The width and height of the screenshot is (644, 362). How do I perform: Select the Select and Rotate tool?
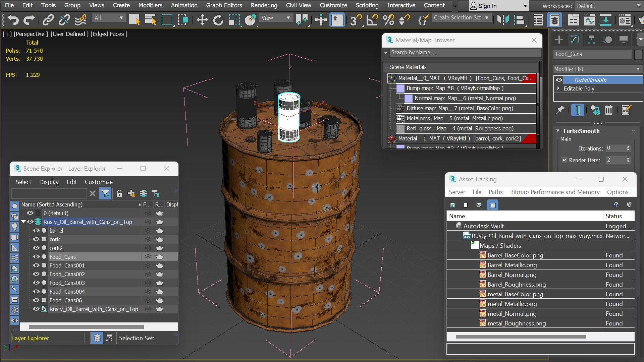coord(218,20)
